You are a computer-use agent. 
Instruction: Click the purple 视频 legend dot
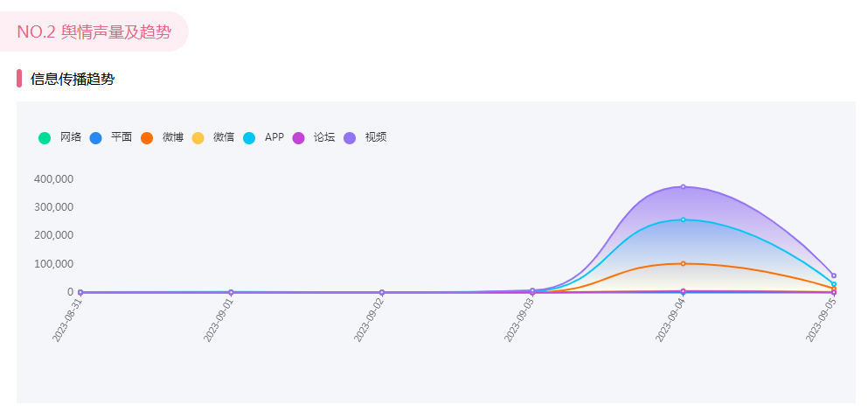pos(350,137)
